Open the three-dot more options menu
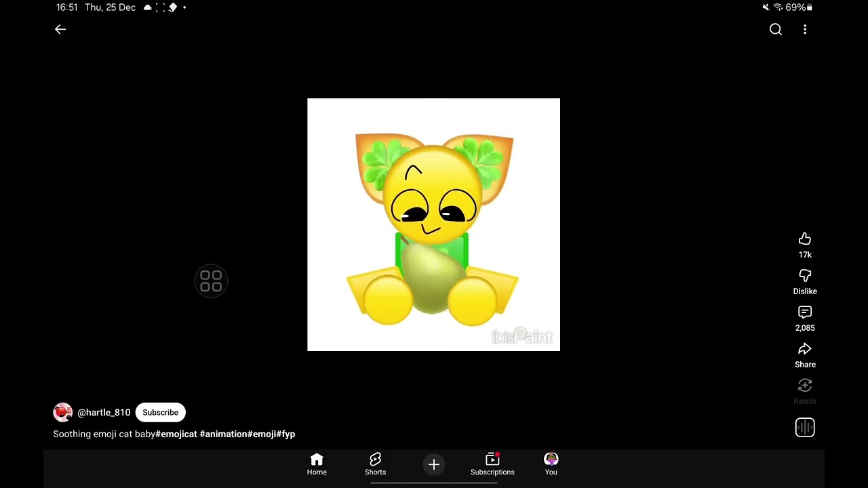Viewport: 868px width, 488px height. (x=805, y=29)
